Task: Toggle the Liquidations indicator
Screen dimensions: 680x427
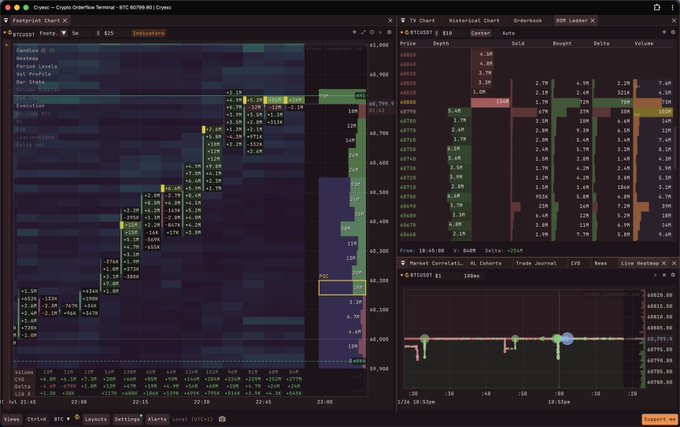Action: (35, 137)
